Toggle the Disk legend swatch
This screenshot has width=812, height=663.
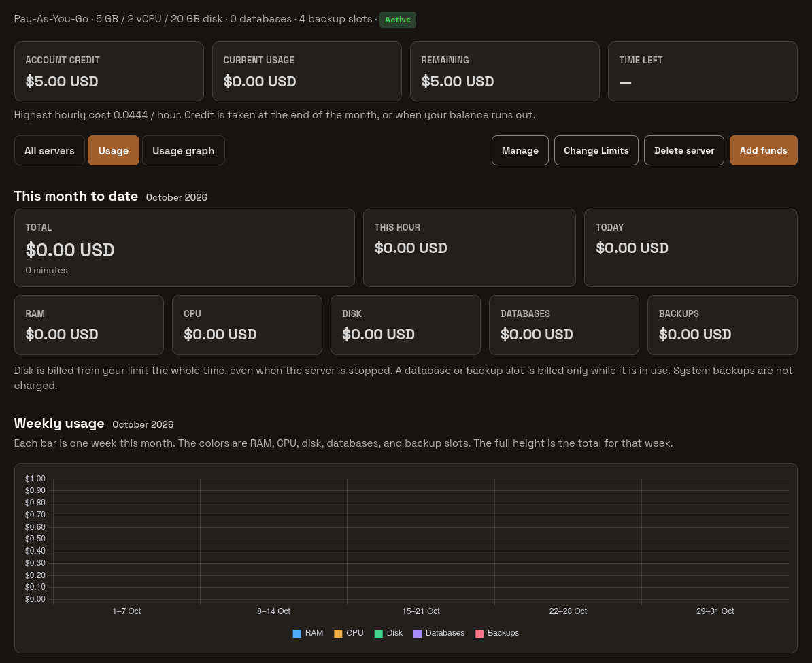click(x=379, y=634)
